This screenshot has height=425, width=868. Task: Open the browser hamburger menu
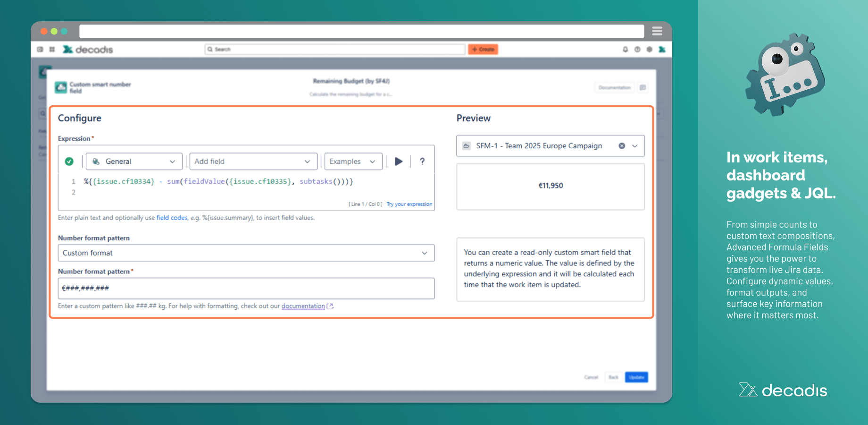[657, 31]
